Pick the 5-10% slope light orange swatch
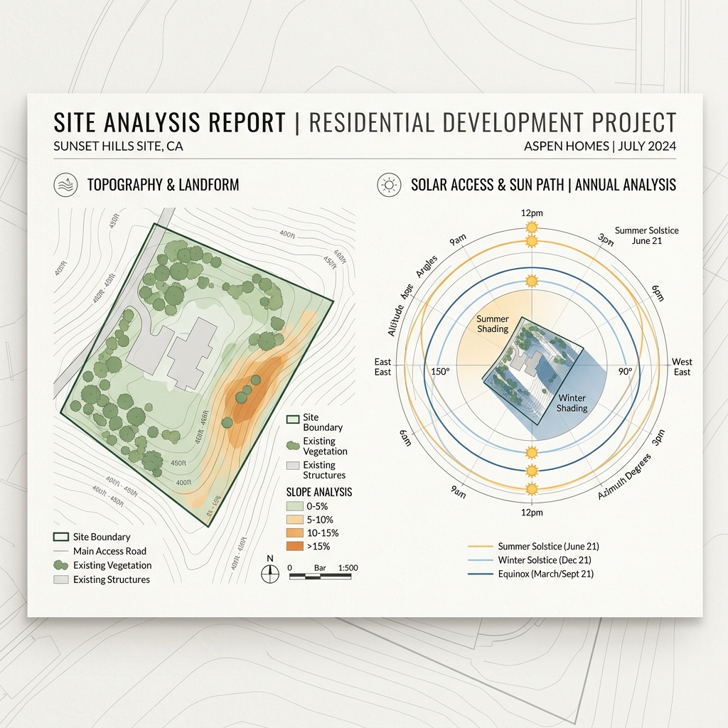The height and width of the screenshot is (728, 728). point(295,520)
